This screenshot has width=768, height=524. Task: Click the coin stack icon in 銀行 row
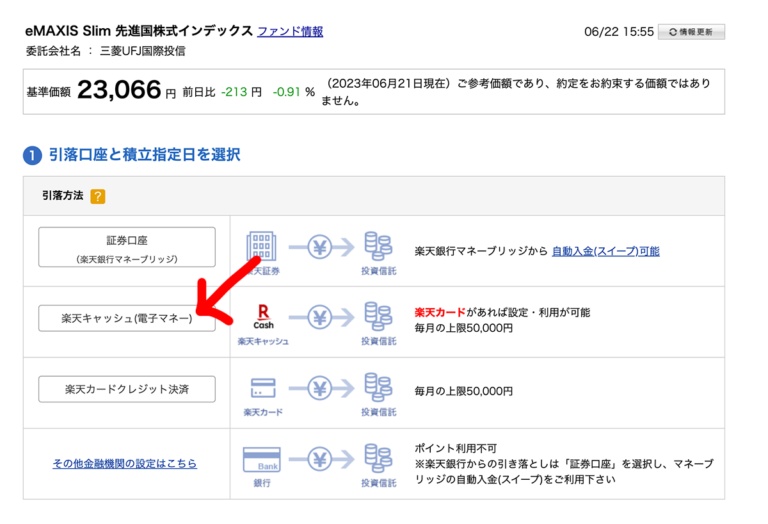tap(378, 460)
